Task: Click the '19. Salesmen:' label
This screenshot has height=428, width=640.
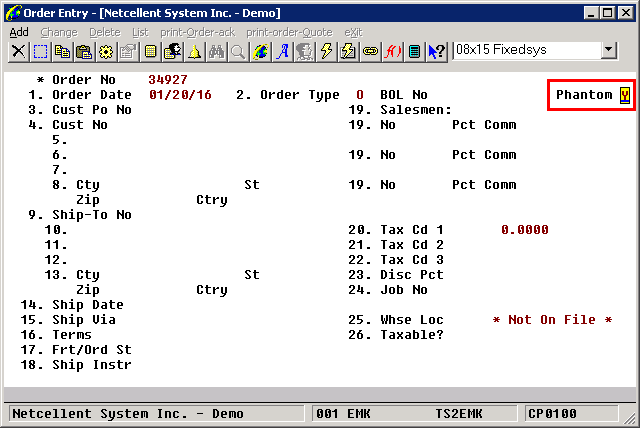Action: tap(400, 110)
